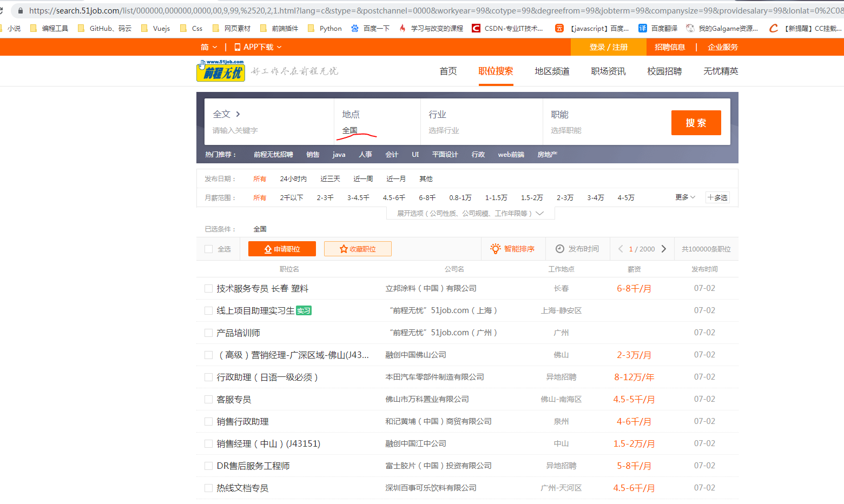Image resolution: width=844 pixels, height=504 pixels.
Task: Open 企业服务 link
Action: coord(723,47)
